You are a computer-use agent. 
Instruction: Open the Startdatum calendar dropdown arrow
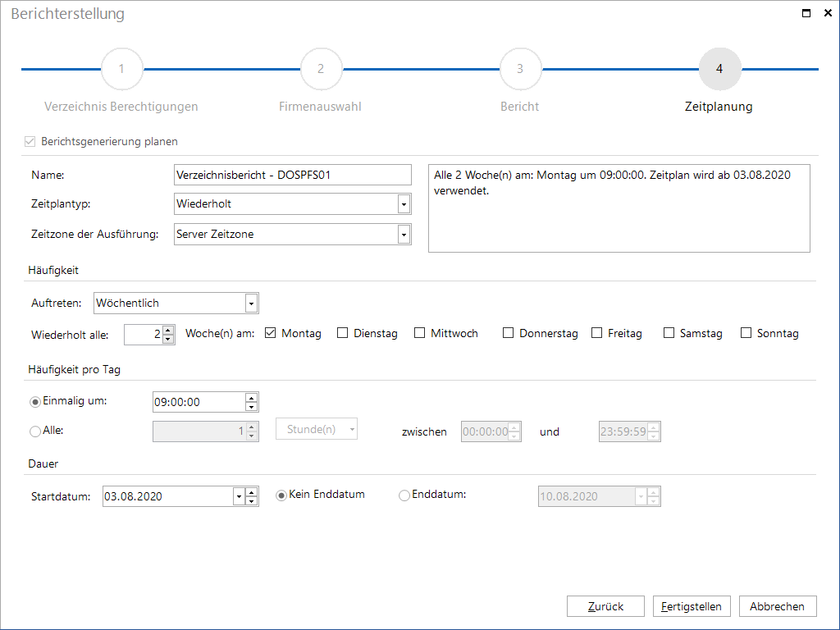(x=239, y=496)
